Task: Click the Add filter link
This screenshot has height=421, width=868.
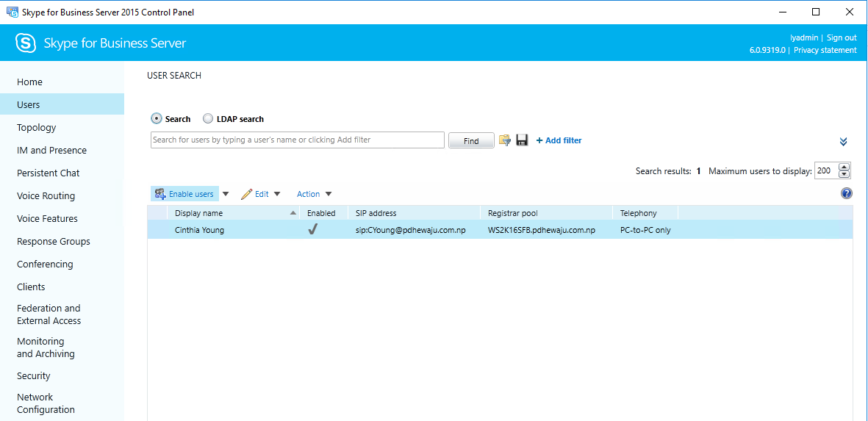Action: click(559, 140)
